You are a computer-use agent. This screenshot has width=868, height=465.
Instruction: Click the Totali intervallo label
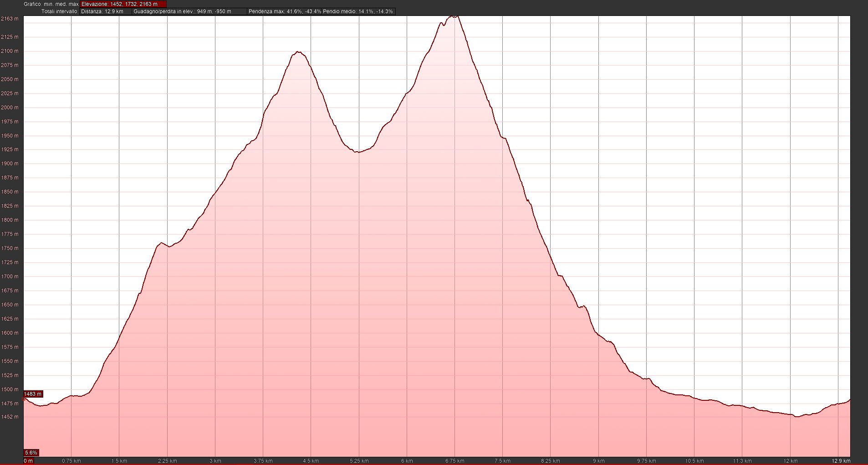(x=60, y=11)
